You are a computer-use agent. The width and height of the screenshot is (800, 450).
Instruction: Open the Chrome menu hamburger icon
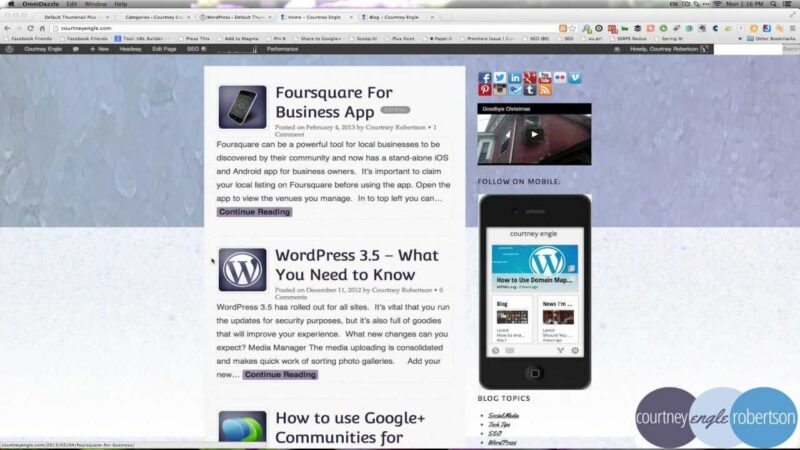pos(792,29)
